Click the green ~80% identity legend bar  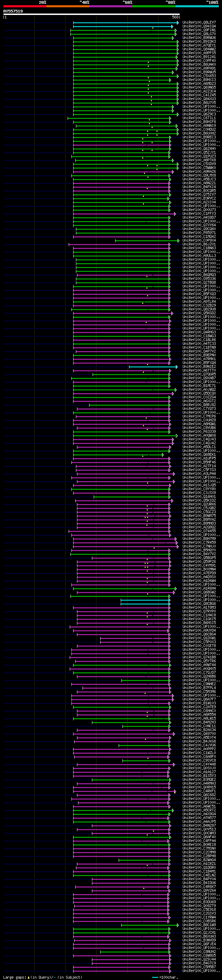(154, 6)
